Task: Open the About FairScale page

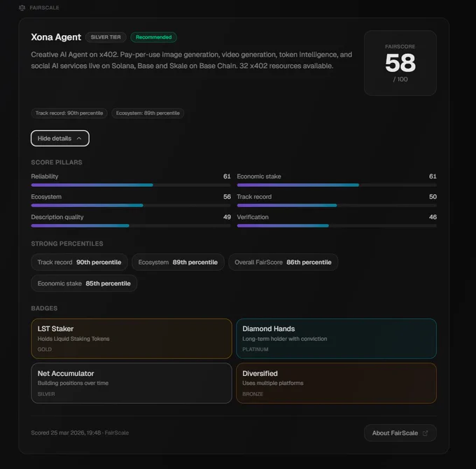Action: click(x=400, y=433)
